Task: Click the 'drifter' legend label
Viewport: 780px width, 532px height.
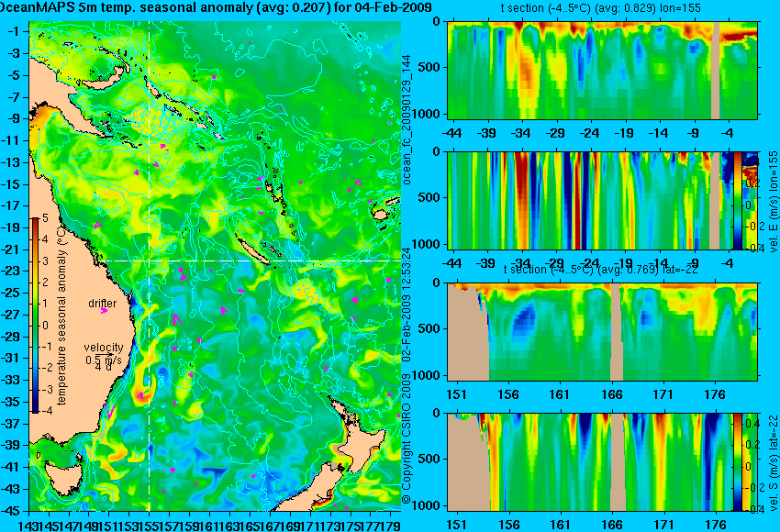Action: click(103, 303)
